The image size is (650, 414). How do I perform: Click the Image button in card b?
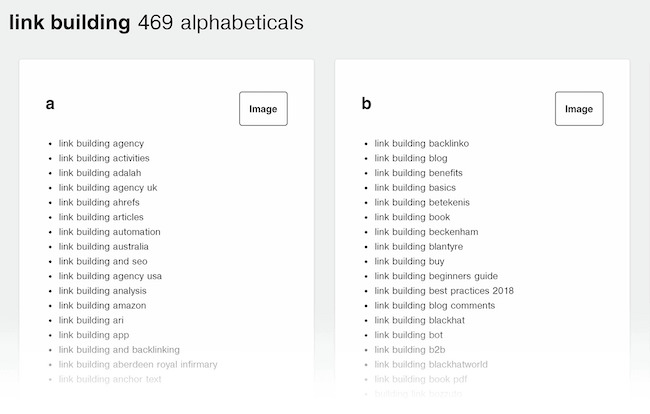(x=579, y=109)
